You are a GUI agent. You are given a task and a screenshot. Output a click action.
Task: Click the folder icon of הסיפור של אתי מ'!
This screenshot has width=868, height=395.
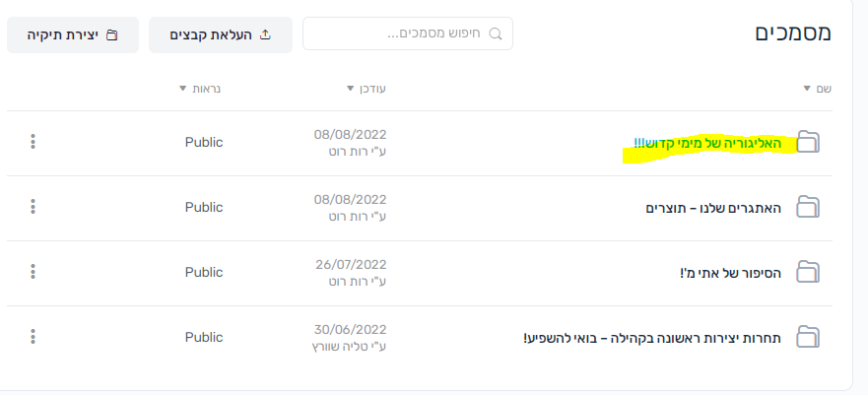click(808, 272)
